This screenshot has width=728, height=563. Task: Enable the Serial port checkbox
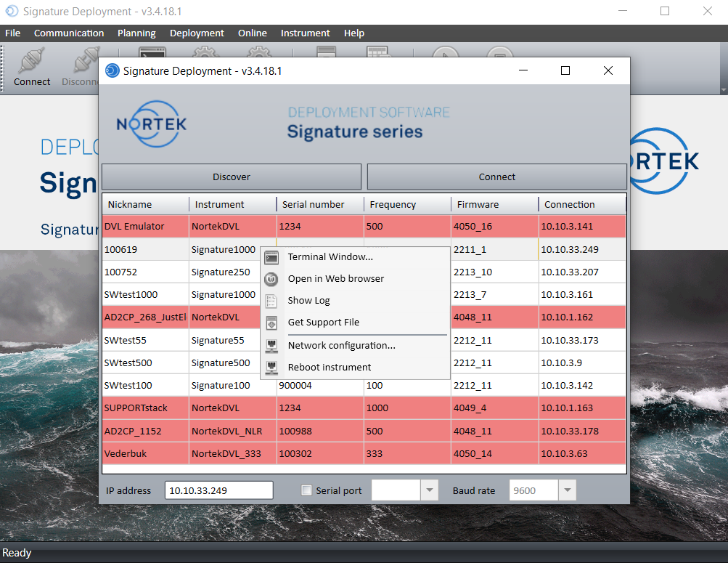tap(306, 490)
